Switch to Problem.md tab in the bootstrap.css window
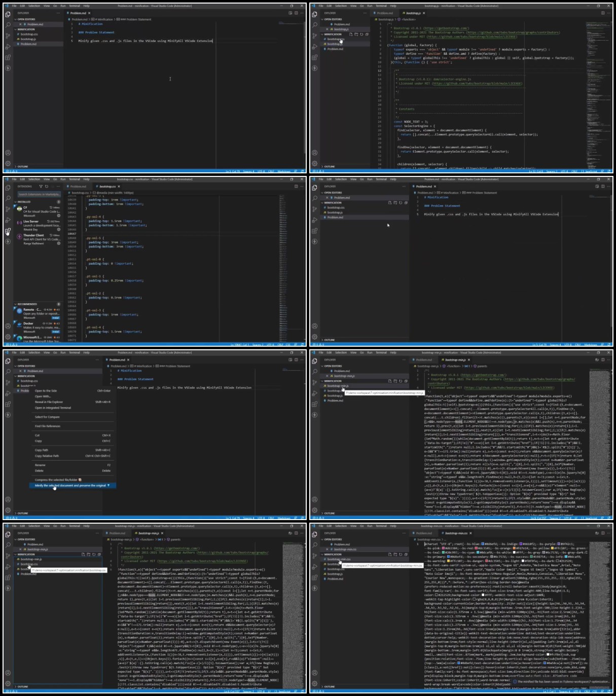The image size is (616, 696). (x=78, y=187)
